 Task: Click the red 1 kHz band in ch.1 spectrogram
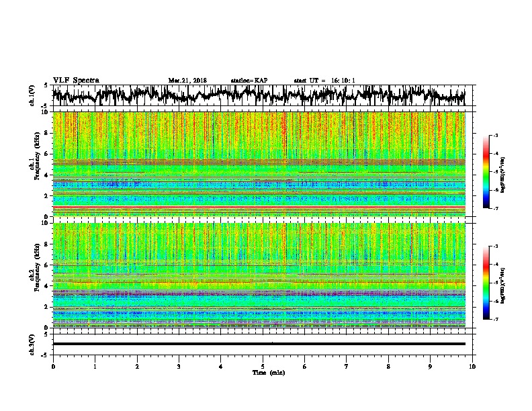[259, 207]
